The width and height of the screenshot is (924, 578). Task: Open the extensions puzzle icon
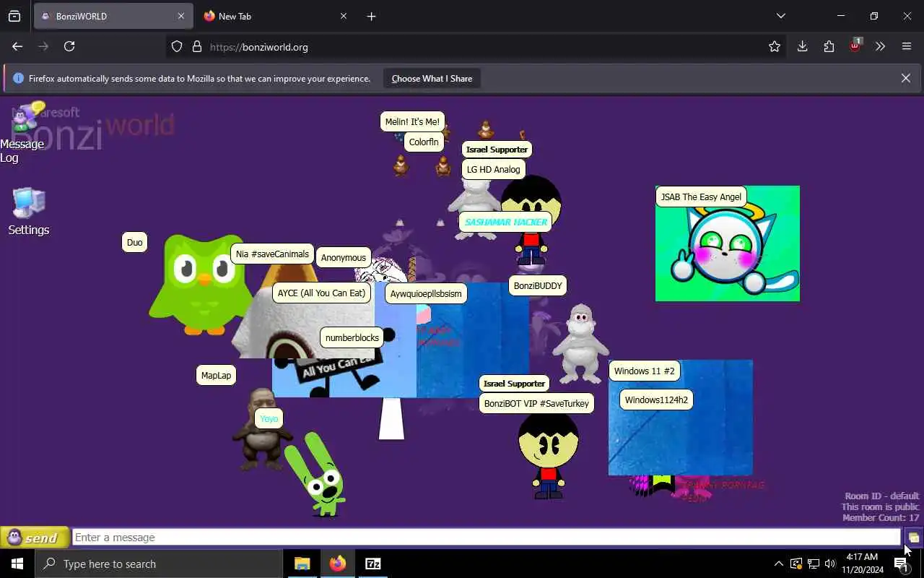click(x=829, y=46)
